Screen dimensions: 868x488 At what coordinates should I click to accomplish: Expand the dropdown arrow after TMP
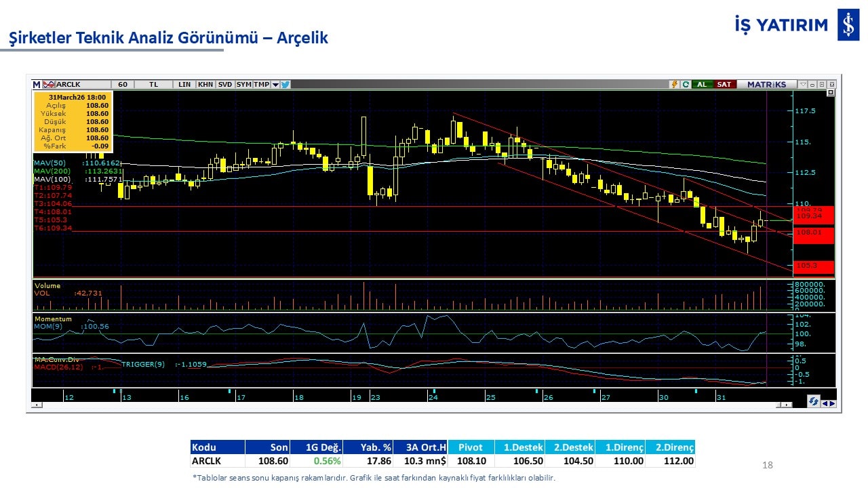275,85
